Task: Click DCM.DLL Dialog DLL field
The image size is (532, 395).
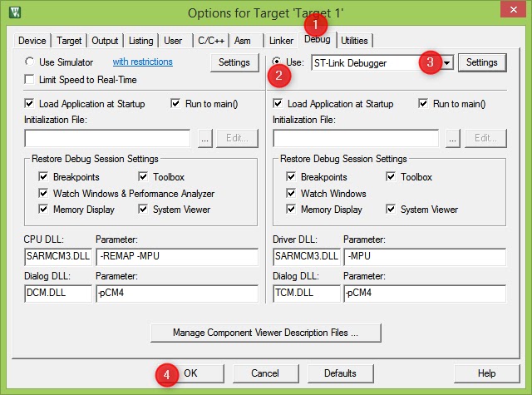Action: pyautogui.click(x=58, y=294)
